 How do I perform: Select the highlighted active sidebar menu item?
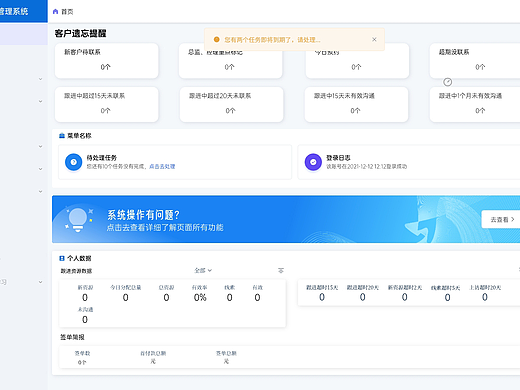(x=24, y=34)
